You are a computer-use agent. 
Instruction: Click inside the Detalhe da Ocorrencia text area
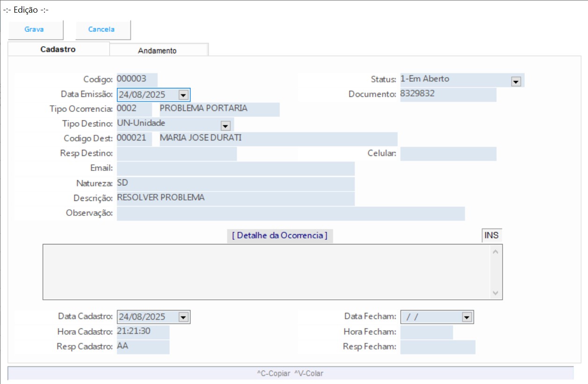click(267, 272)
